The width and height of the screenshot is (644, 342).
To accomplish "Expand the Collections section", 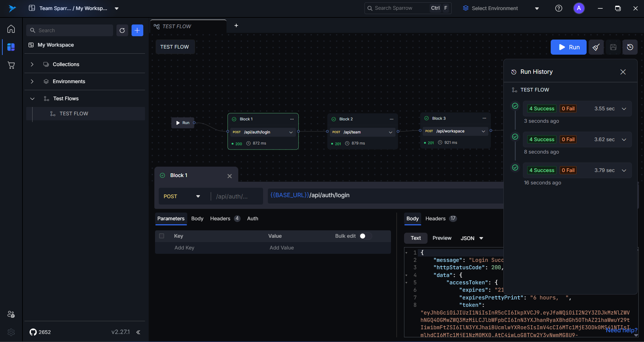I will [32, 64].
